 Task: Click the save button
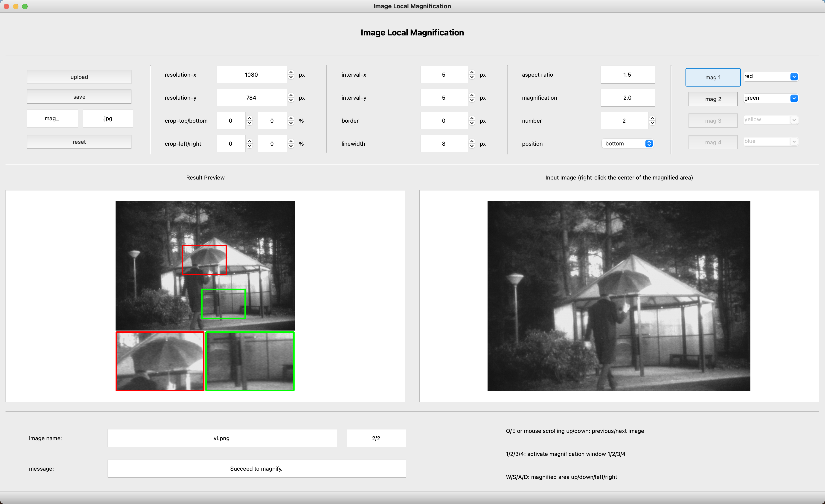[79, 97]
